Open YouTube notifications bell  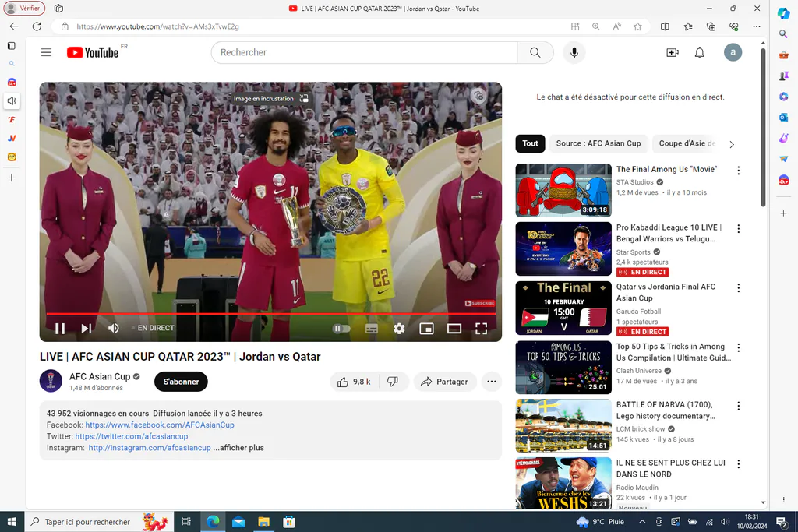(x=700, y=52)
